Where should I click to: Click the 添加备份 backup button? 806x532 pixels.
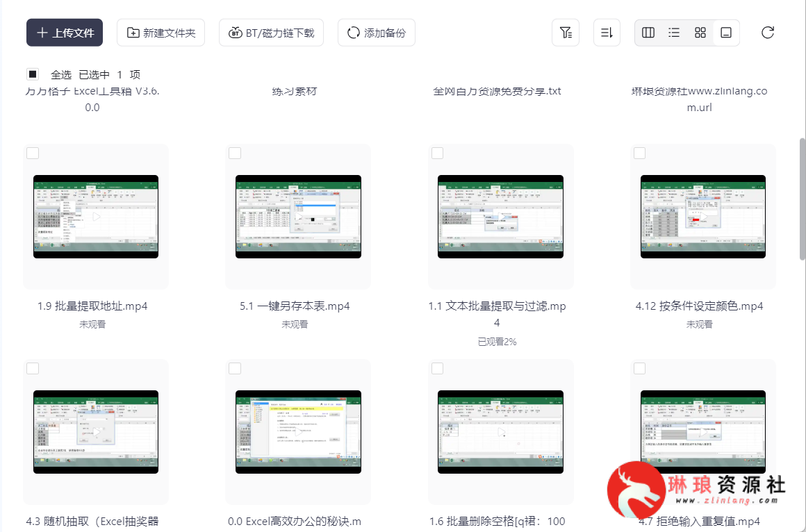377,33
